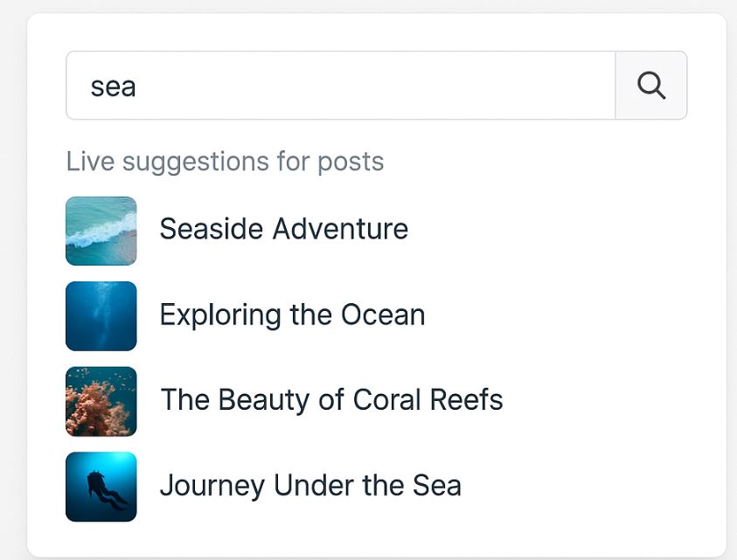The height and width of the screenshot is (560, 737).
Task: Open The Beauty of Coral Reefs post
Action: (331, 400)
